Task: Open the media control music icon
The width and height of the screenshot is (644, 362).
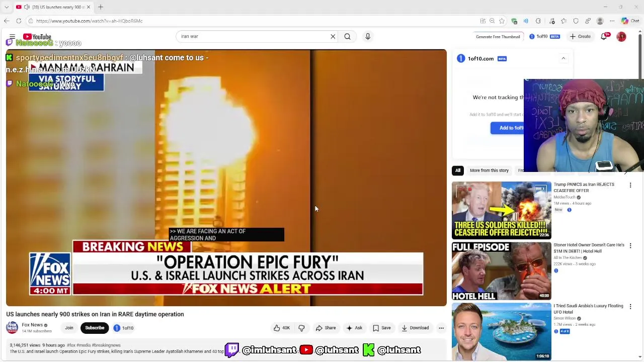Action: pyautogui.click(x=552, y=21)
